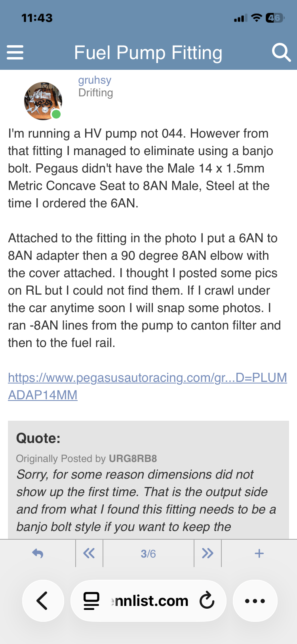Tap the page format icon in address bar

pos(91,601)
